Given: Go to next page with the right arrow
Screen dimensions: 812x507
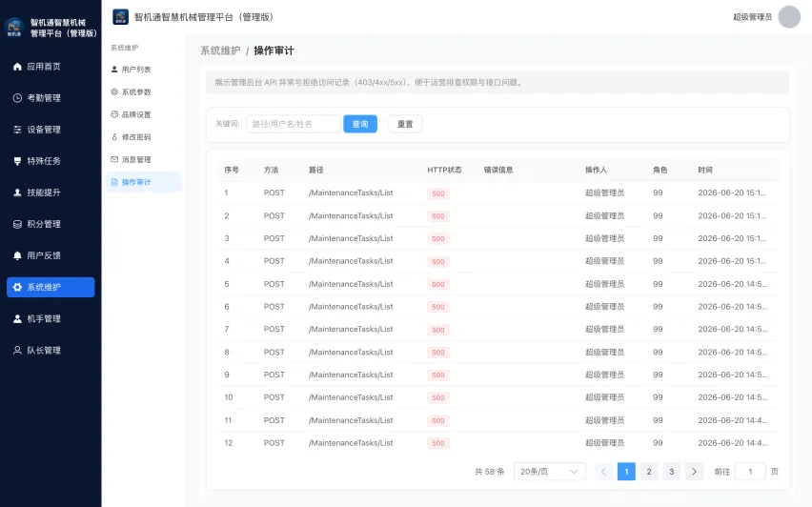Looking at the screenshot, I should pyautogui.click(x=694, y=472).
